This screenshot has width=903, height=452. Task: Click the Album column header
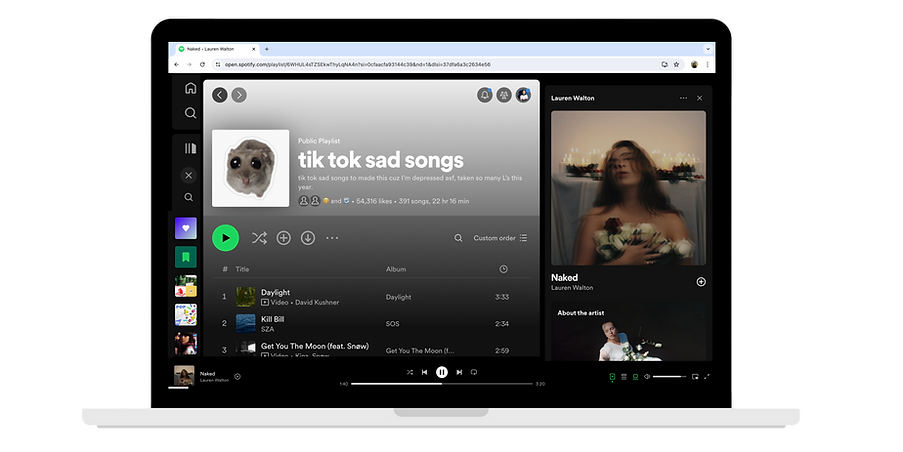click(x=396, y=269)
